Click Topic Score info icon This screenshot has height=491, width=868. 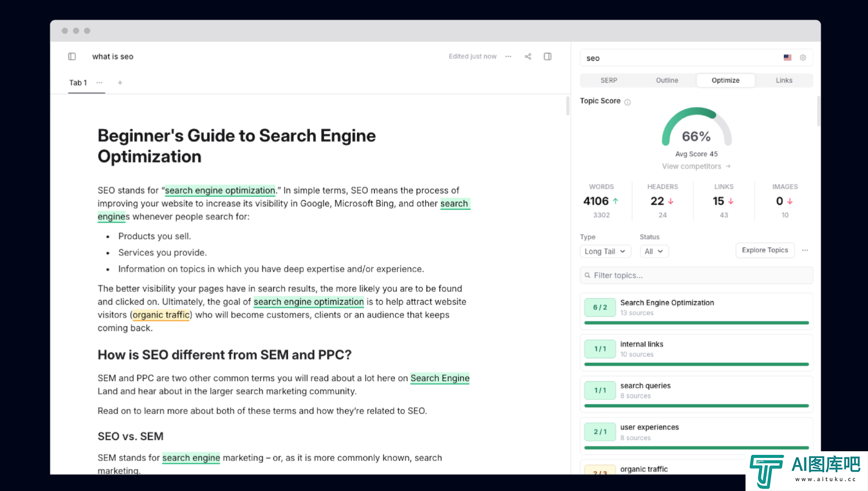click(x=627, y=102)
